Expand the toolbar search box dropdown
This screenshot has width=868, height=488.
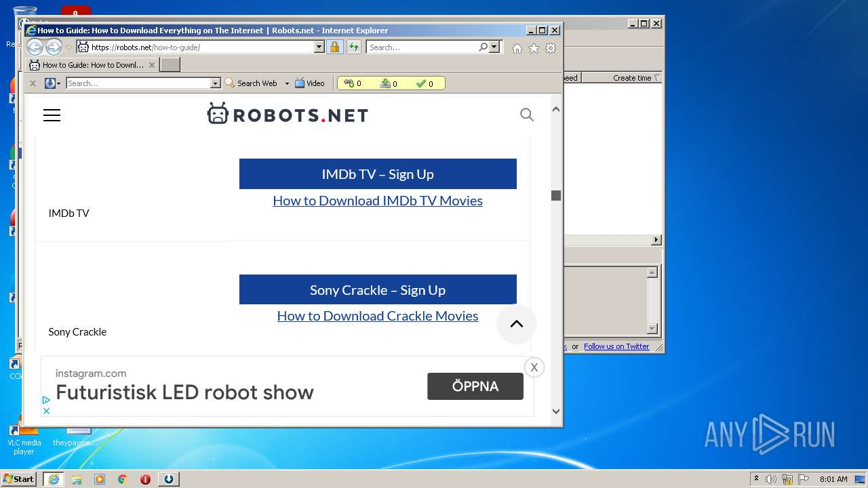tap(216, 83)
